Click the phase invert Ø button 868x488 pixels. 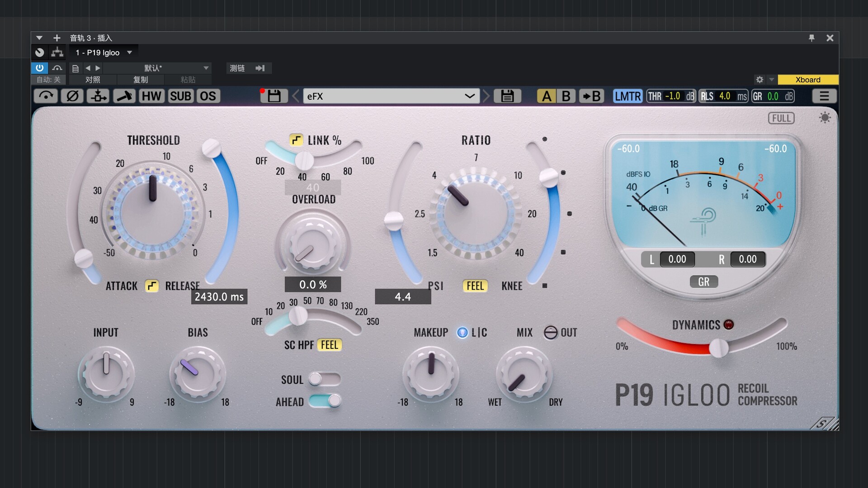72,96
